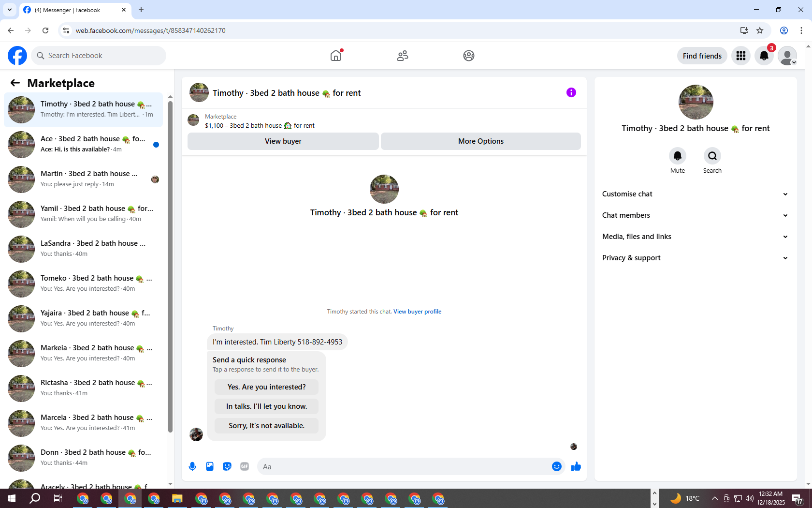
Task: Open Yajaira conversation in list
Action: [83, 318]
